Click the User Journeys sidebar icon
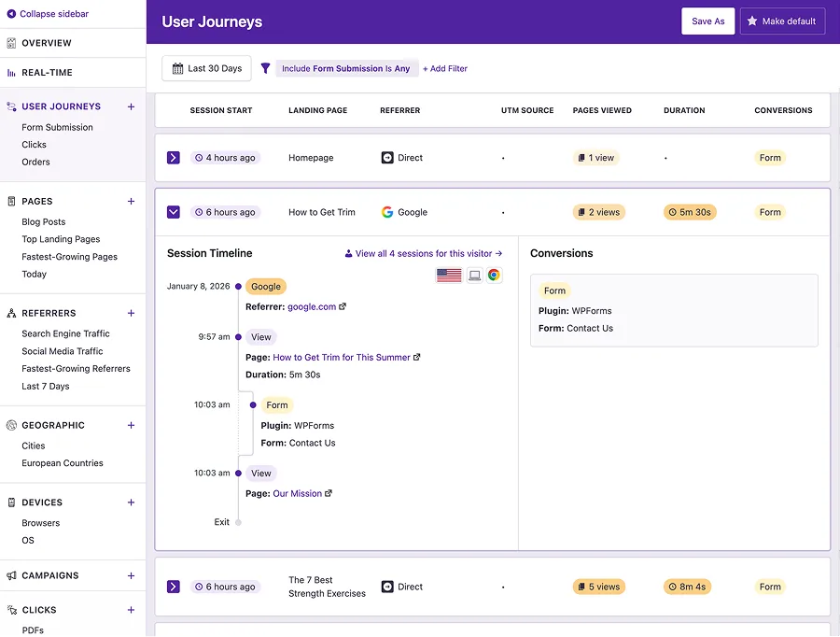Screen dimensions: 840x637 (11, 106)
